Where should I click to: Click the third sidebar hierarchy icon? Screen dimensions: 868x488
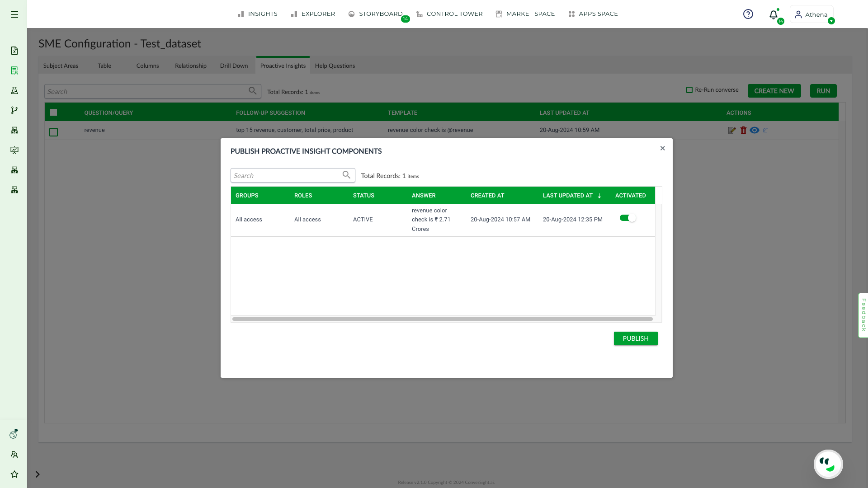(14, 190)
